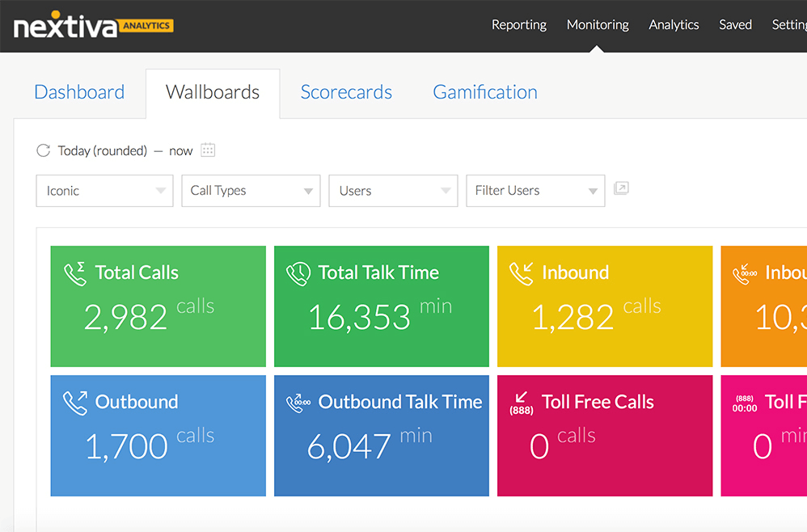Switch to the Scorecards tab
Image resolution: width=807 pixels, height=532 pixels.
tap(346, 92)
